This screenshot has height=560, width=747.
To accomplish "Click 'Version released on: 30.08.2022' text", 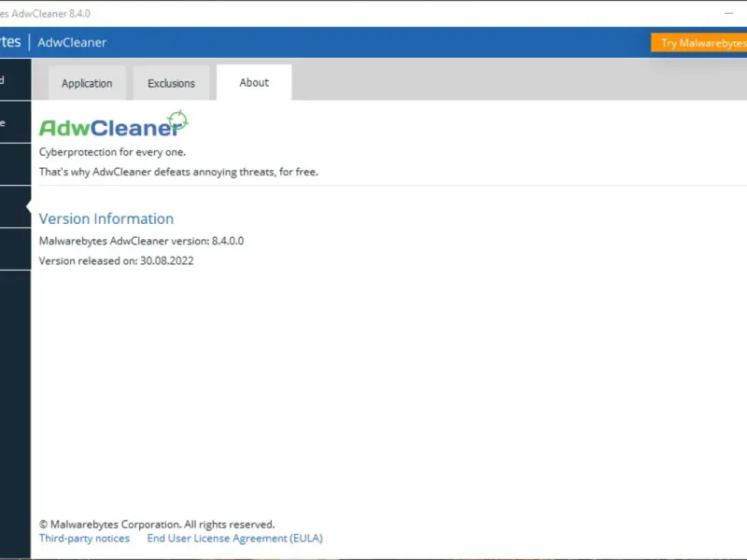I will click(x=116, y=261).
